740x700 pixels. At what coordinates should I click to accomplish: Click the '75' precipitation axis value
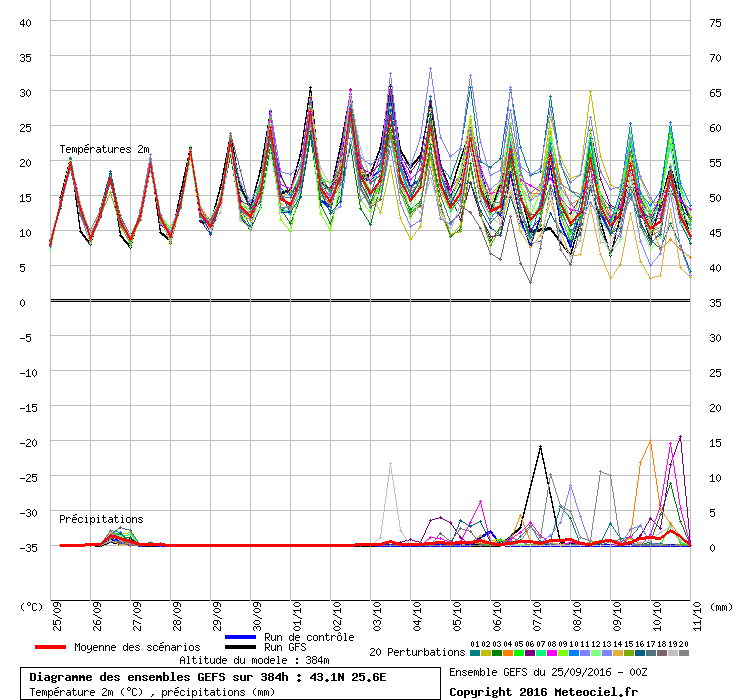715,23
